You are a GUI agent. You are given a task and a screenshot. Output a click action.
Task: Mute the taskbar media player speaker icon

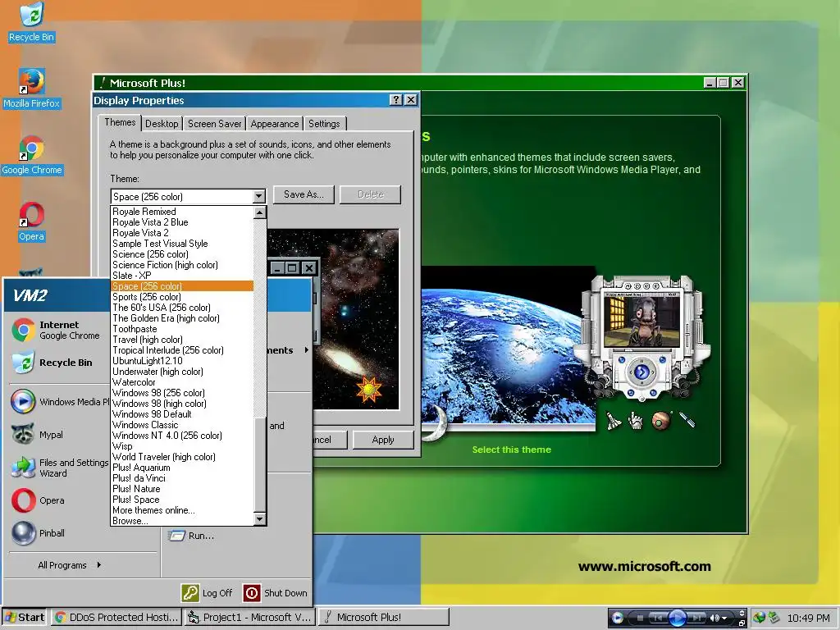tap(714, 619)
